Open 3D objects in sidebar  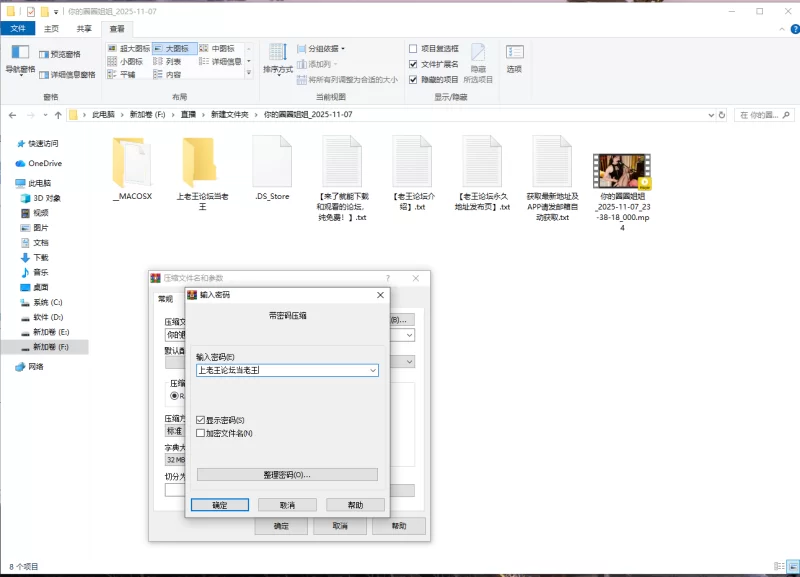coord(41,198)
